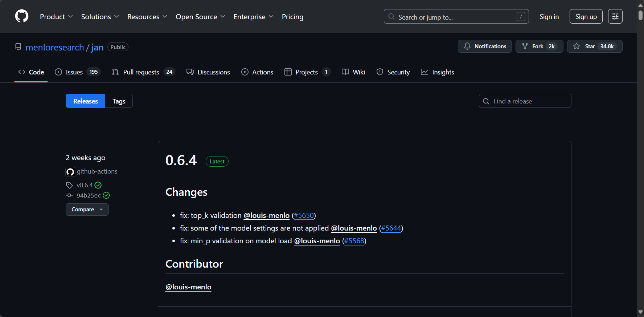Click the Public visibility badge
Screen dimensions: 644x317
(118, 47)
